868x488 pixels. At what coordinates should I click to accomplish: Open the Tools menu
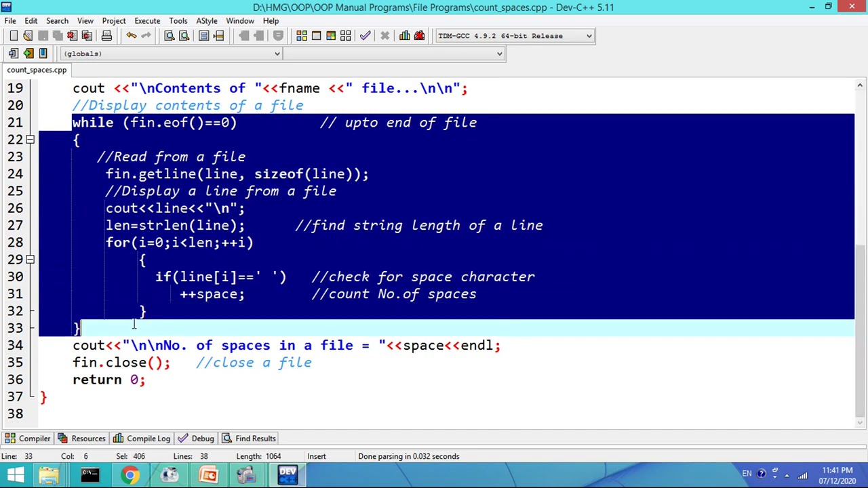178,20
